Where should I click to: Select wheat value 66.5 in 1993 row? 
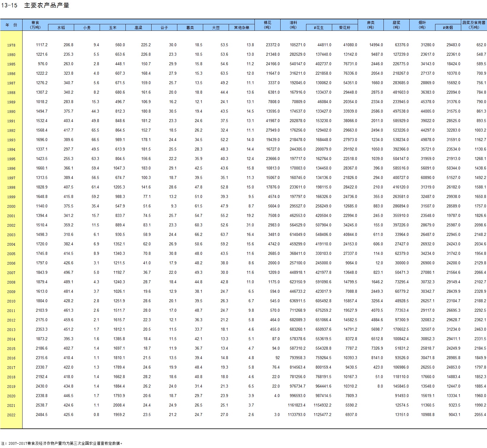[96, 140]
